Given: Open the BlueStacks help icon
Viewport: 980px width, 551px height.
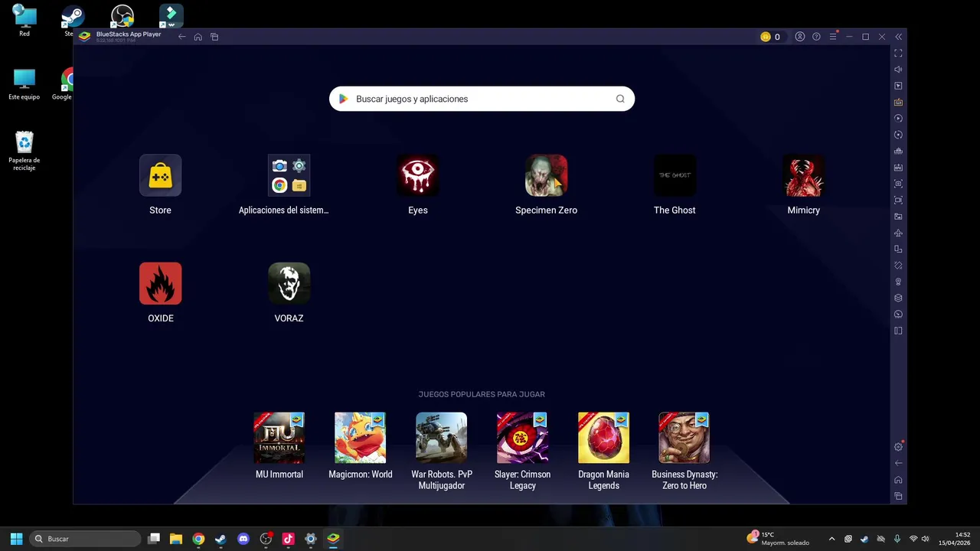Looking at the screenshot, I should coord(816,37).
